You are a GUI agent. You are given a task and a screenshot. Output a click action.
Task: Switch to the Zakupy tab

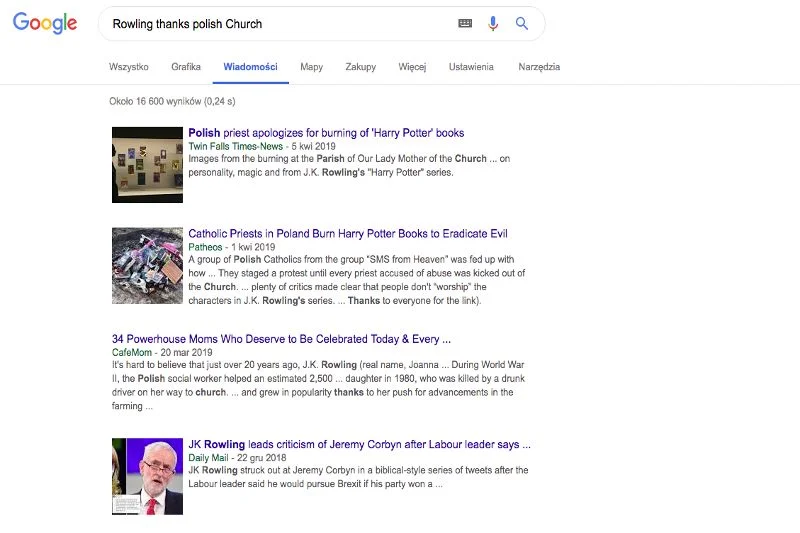360,67
